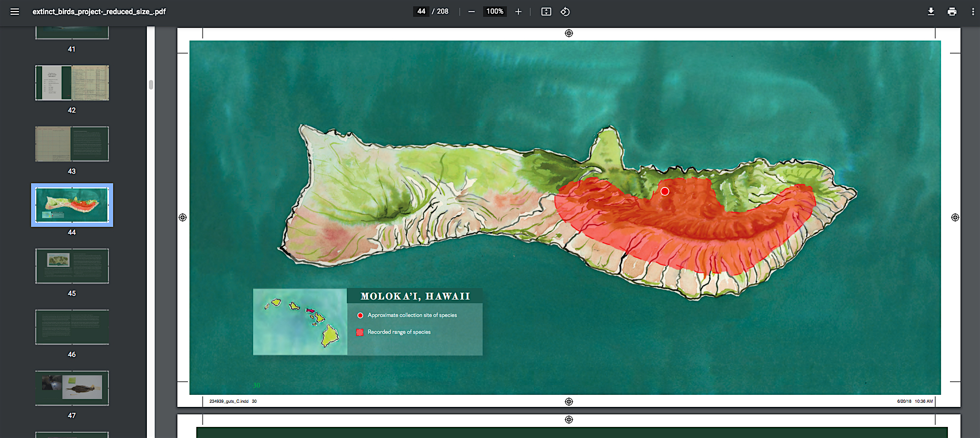Click the Hawaiian islands inset map
The width and height of the screenshot is (980, 438).
pyautogui.click(x=300, y=322)
